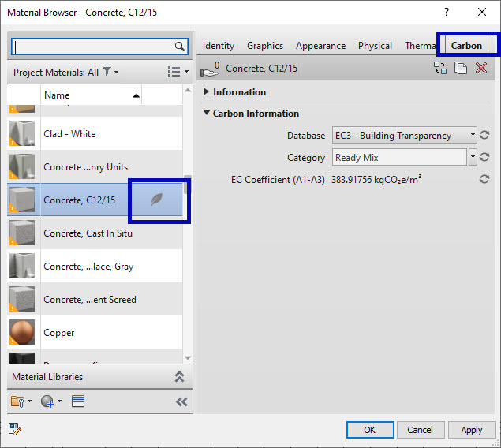Open the Category dropdown arrow

tap(473, 157)
